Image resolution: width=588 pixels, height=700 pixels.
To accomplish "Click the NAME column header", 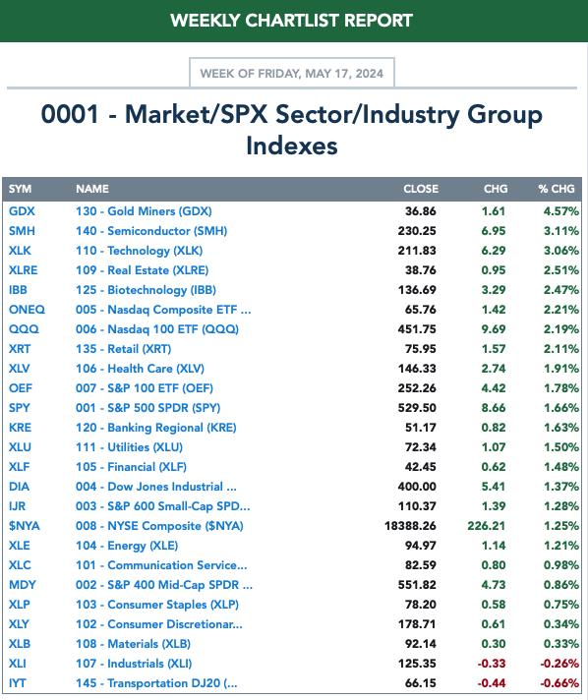I will [x=92, y=189].
